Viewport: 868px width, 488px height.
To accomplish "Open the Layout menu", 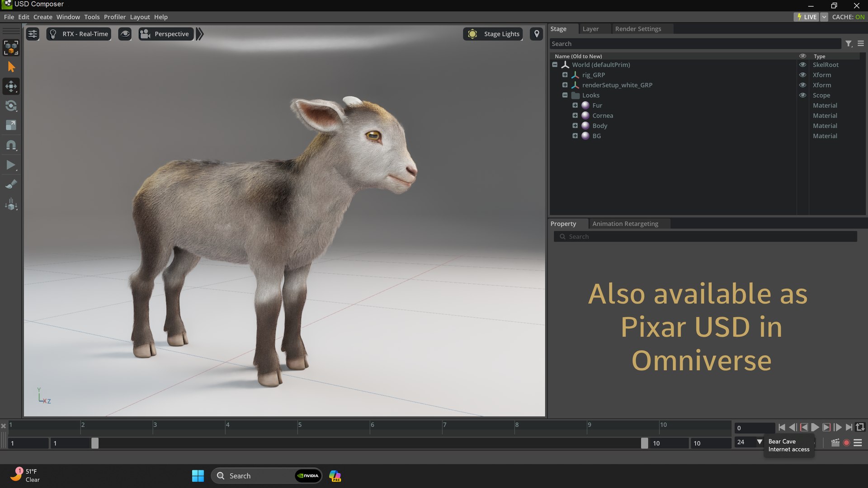I will (140, 17).
